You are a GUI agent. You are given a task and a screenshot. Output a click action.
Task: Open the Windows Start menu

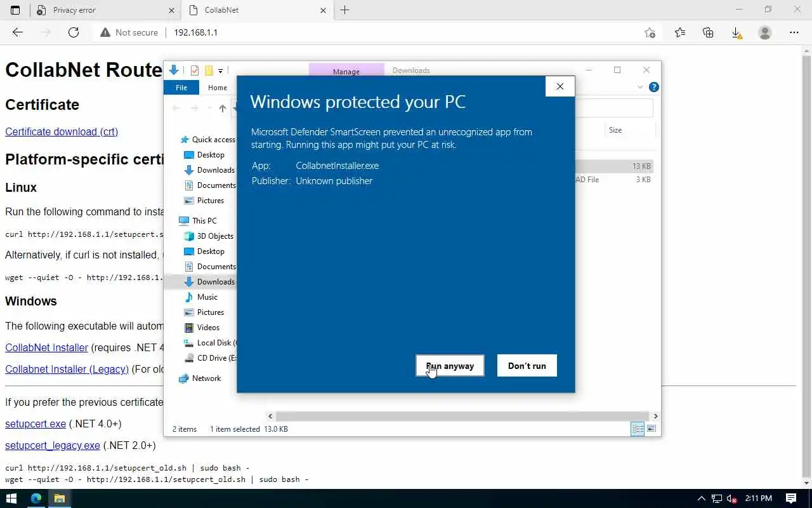[x=11, y=498]
